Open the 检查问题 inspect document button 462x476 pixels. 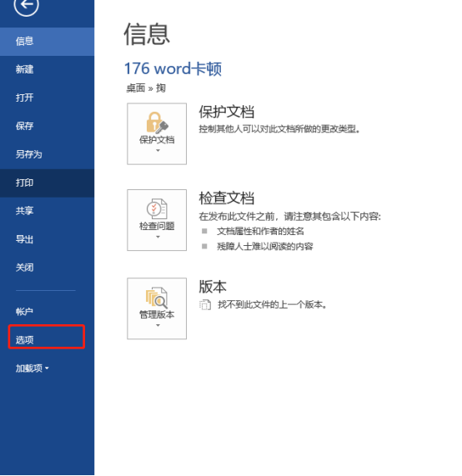[157, 220]
